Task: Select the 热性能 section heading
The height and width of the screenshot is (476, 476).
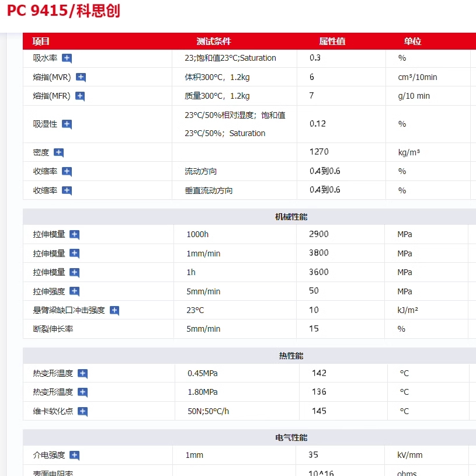Action: click(291, 356)
